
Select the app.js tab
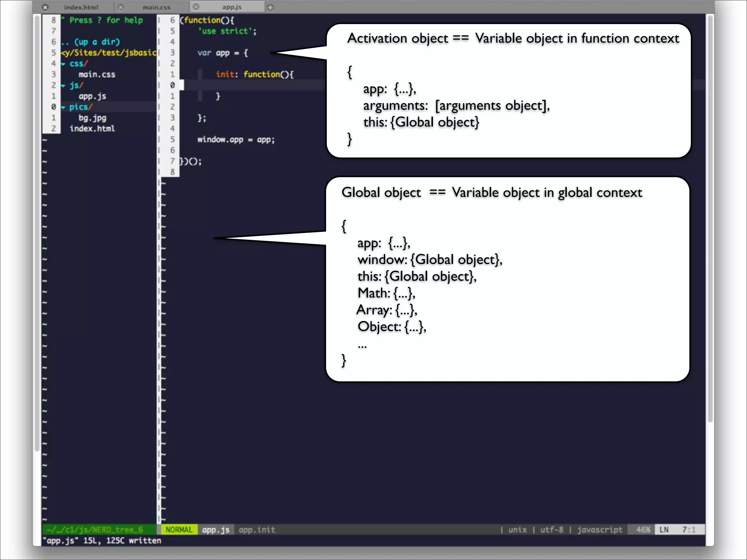[232, 7]
